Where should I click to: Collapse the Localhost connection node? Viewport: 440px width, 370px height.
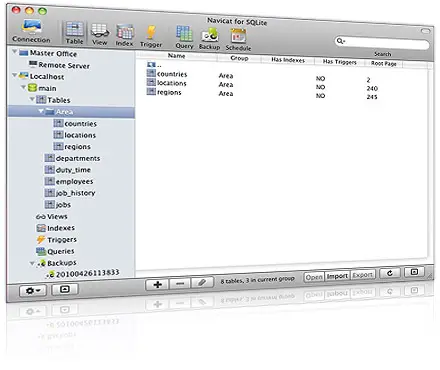click(15, 75)
